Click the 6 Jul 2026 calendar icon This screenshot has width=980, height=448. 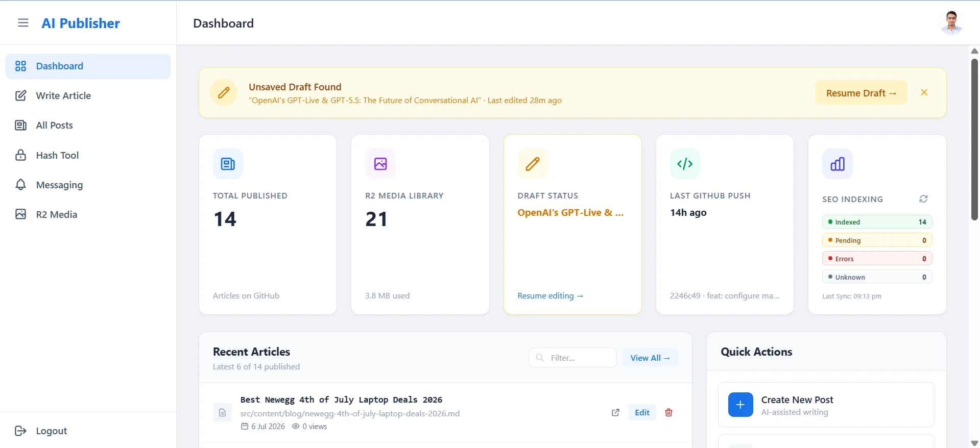[x=245, y=427]
